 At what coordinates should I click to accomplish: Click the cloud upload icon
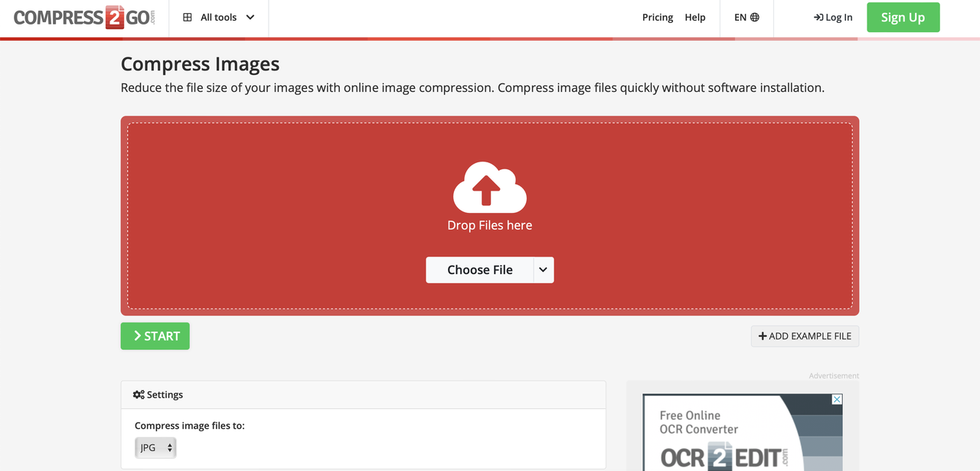point(489,187)
